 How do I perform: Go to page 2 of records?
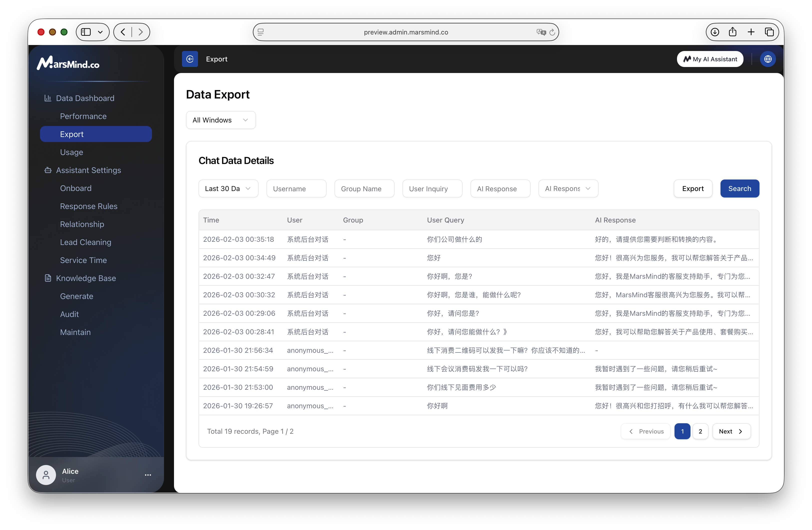click(700, 431)
